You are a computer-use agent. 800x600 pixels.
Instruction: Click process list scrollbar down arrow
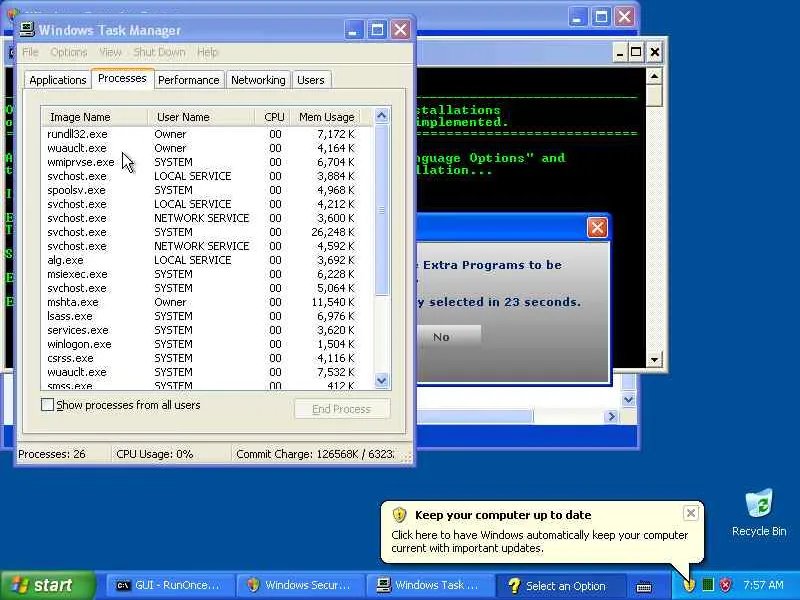pos(382,381)
